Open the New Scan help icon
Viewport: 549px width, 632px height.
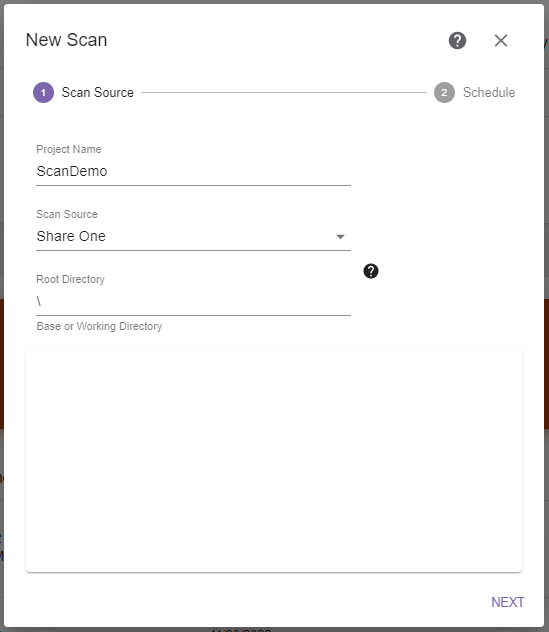pos(457,40)
